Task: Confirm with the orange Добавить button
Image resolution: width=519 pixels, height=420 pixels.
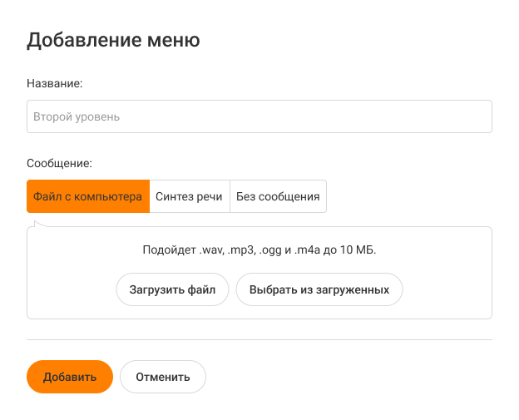Action: [x=70, y=377]
